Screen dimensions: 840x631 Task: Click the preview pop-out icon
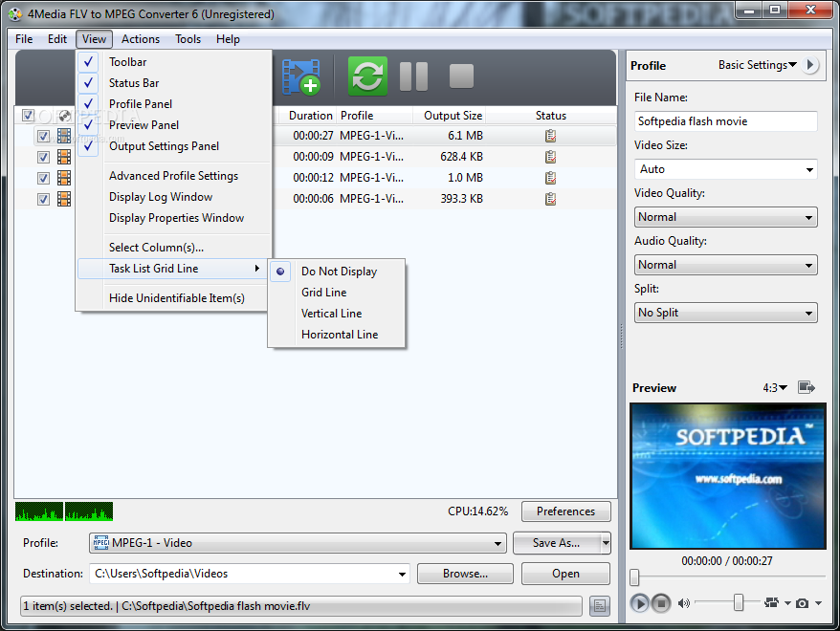(x=807, y=387)
